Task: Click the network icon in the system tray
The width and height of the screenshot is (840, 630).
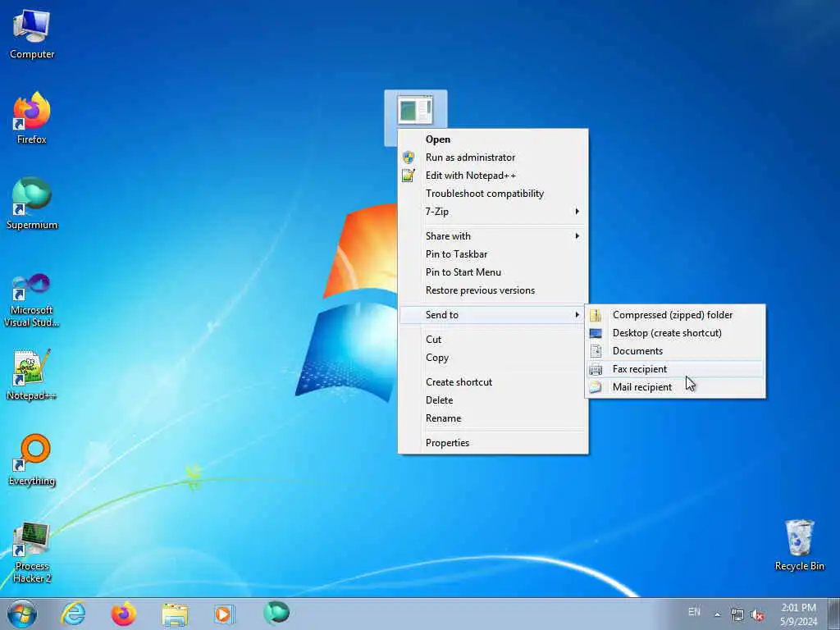Action: [737, 615]
